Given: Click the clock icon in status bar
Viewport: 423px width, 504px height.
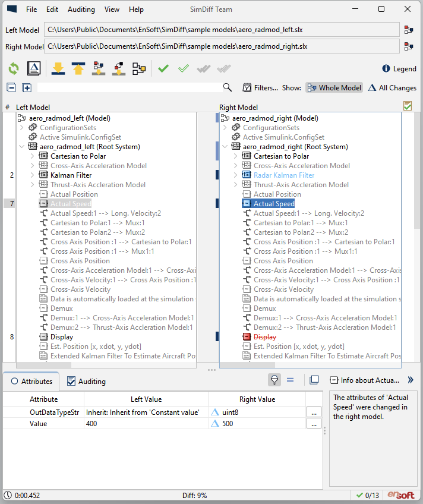Looking at the screenshot, I should 8,495.
